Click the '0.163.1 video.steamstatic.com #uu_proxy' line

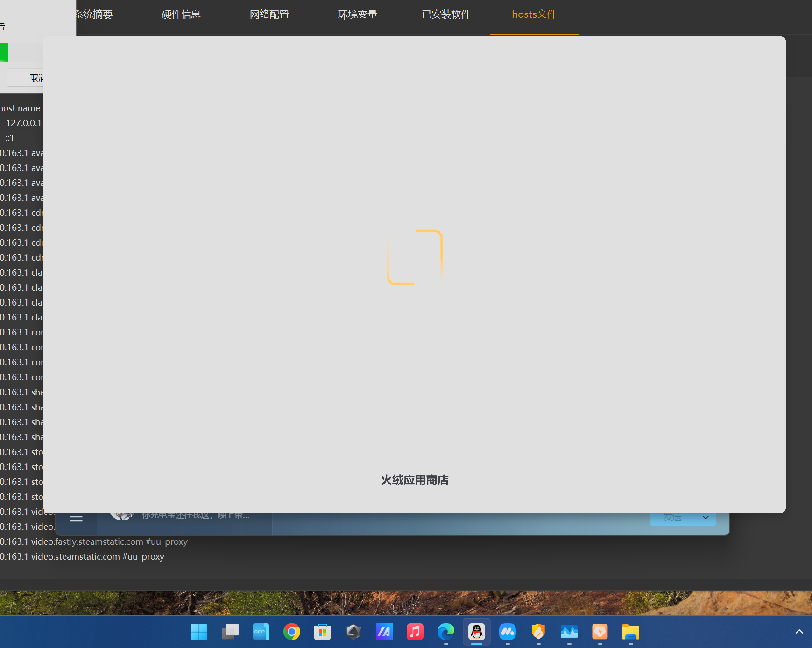tap(82, 556)
